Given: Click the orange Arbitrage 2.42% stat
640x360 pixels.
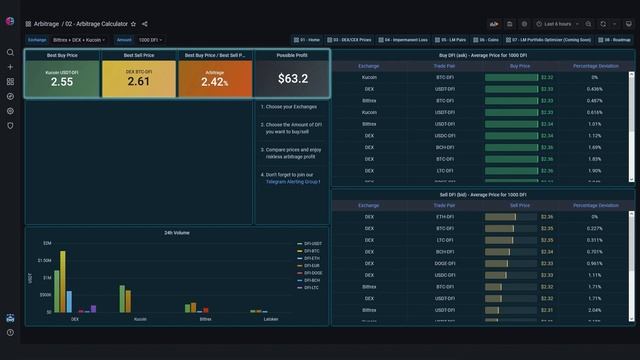Looking at the screenshot, I should 215,79.
